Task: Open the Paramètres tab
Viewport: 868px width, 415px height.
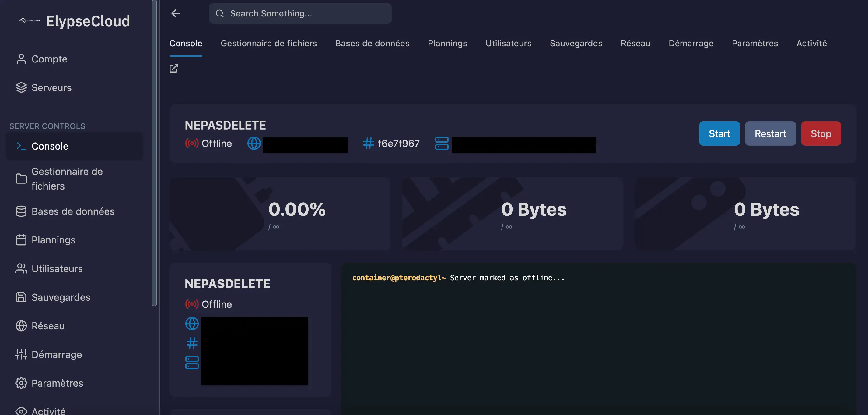Action: pos(755,44)
